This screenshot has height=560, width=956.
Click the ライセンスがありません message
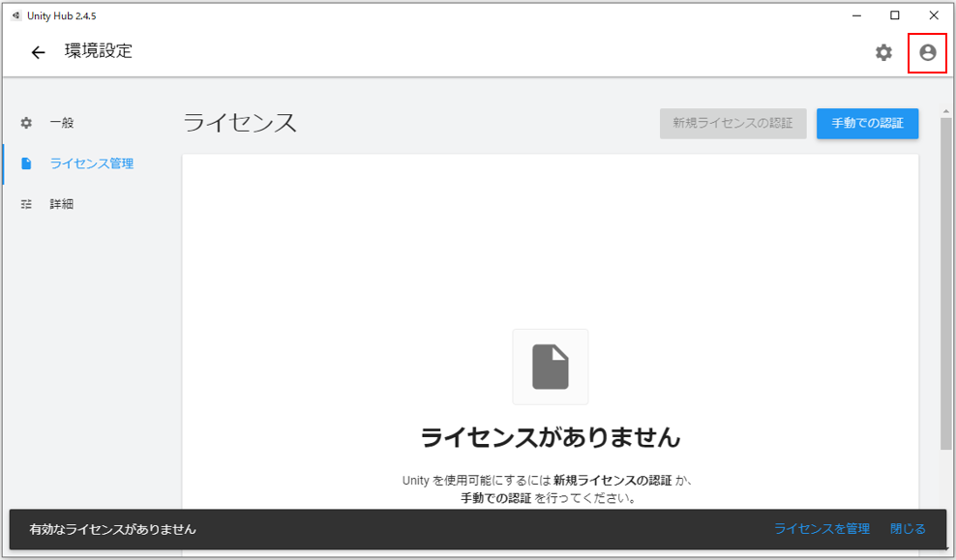550,437
